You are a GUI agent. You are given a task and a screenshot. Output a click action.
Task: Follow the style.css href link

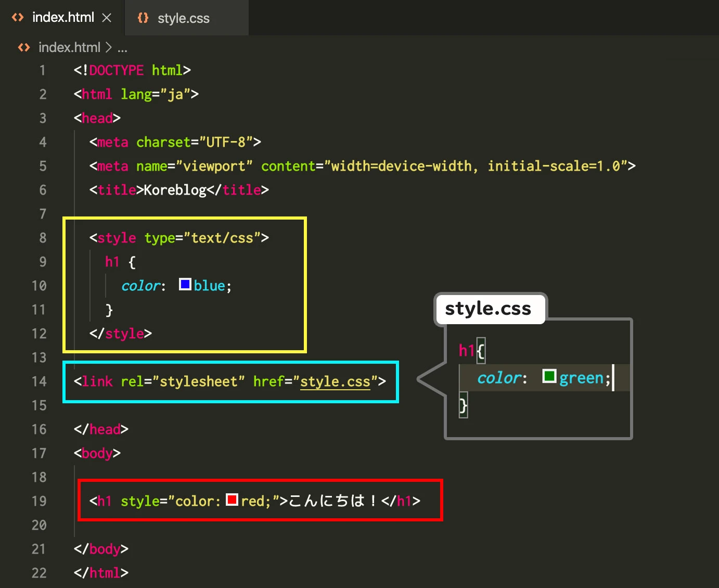click(335, 382)
